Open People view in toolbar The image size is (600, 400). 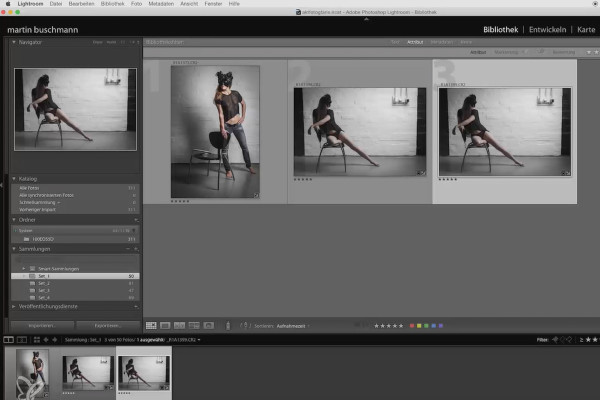click(x=209, y=325)
